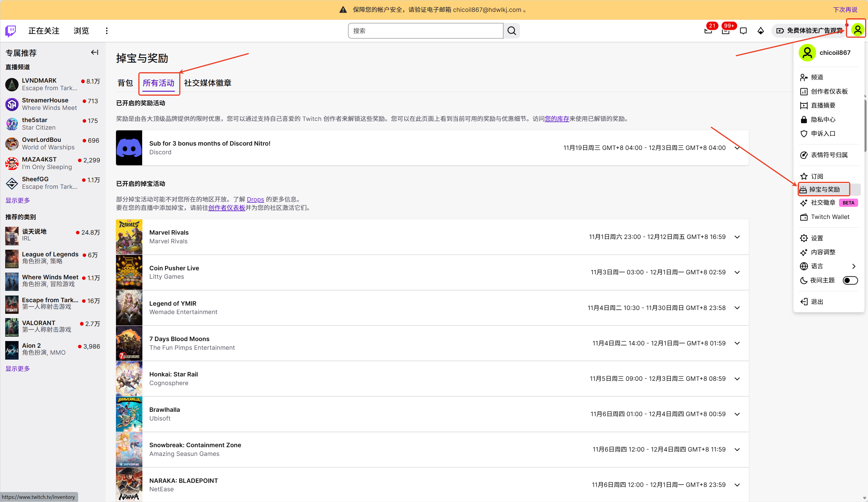
Task: Switch to the 背包 tab
Action: [x=125, y=83]
